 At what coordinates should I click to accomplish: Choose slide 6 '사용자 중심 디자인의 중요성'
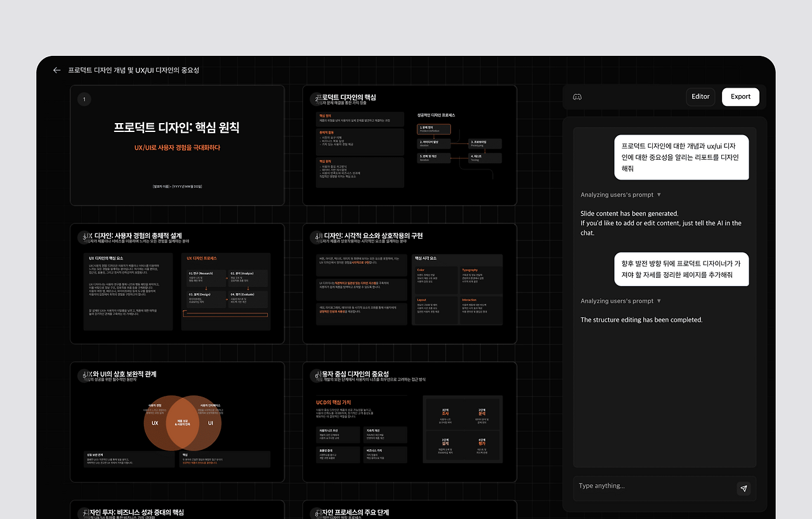410,422
